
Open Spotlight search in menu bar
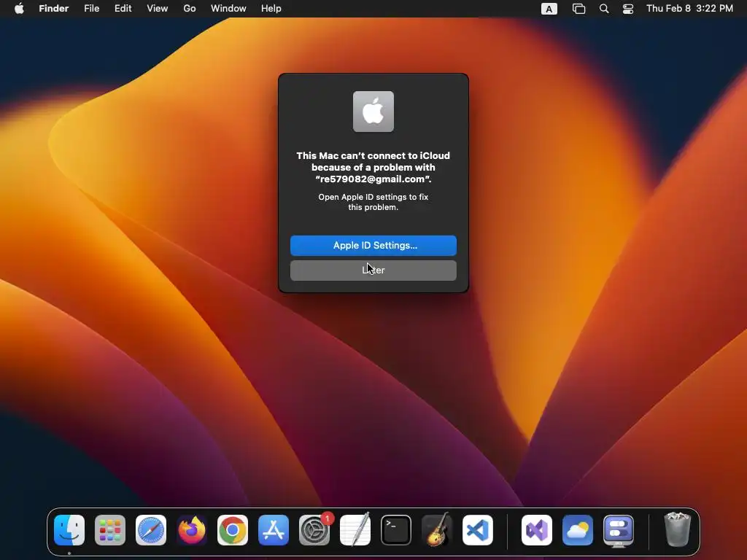604,9
